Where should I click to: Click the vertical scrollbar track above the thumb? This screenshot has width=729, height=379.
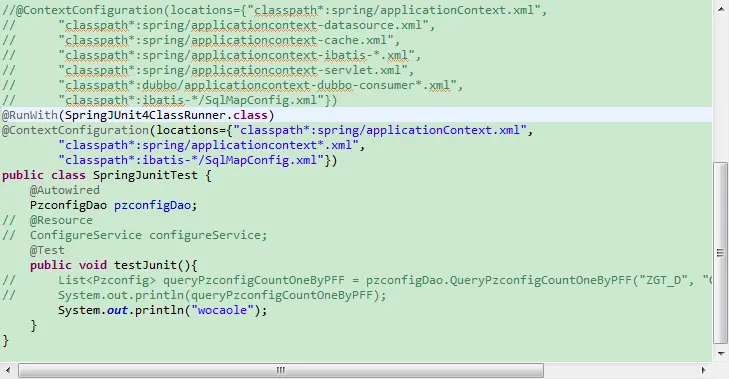click(721, 88)
